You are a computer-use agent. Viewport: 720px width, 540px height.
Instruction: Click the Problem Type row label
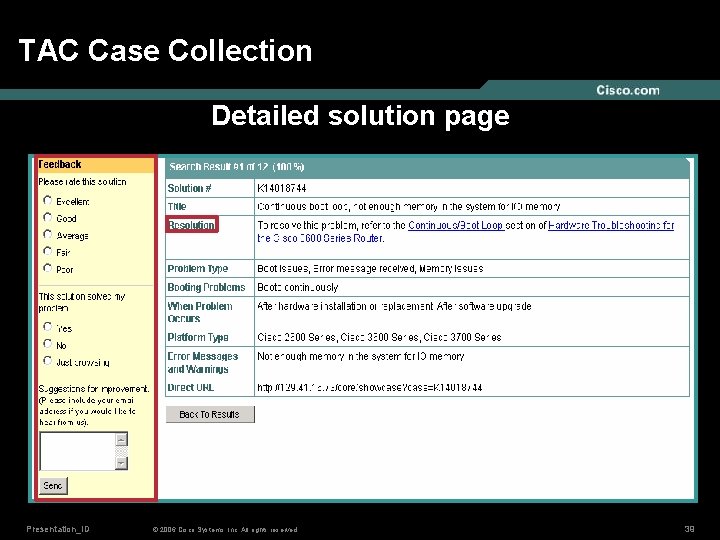point(197,269)
